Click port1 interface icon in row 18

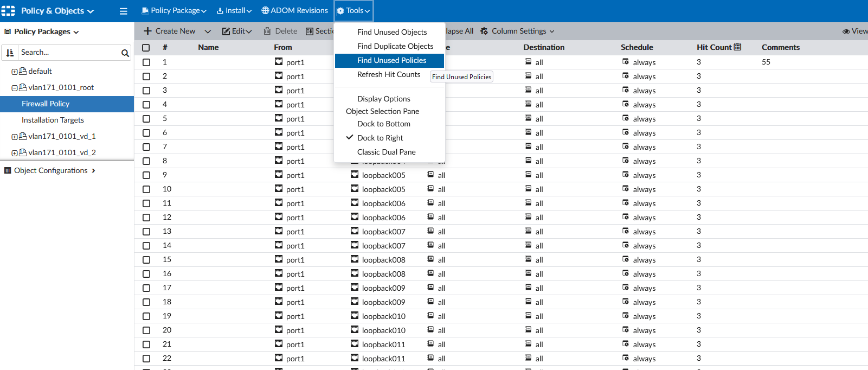[x=279, y=302]
